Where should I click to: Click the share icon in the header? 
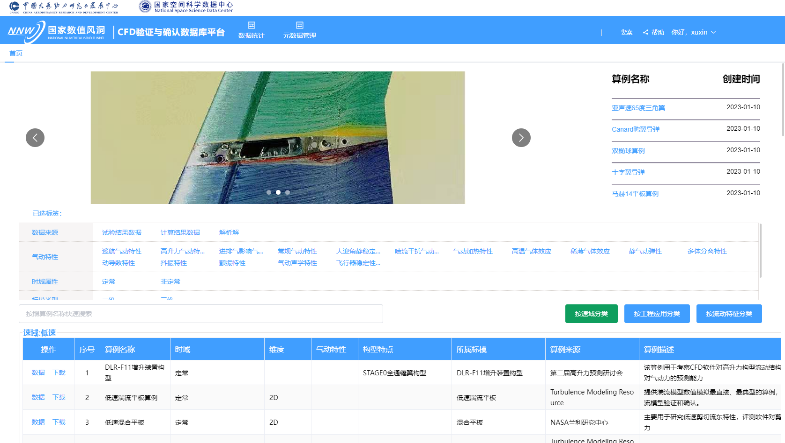646,32
